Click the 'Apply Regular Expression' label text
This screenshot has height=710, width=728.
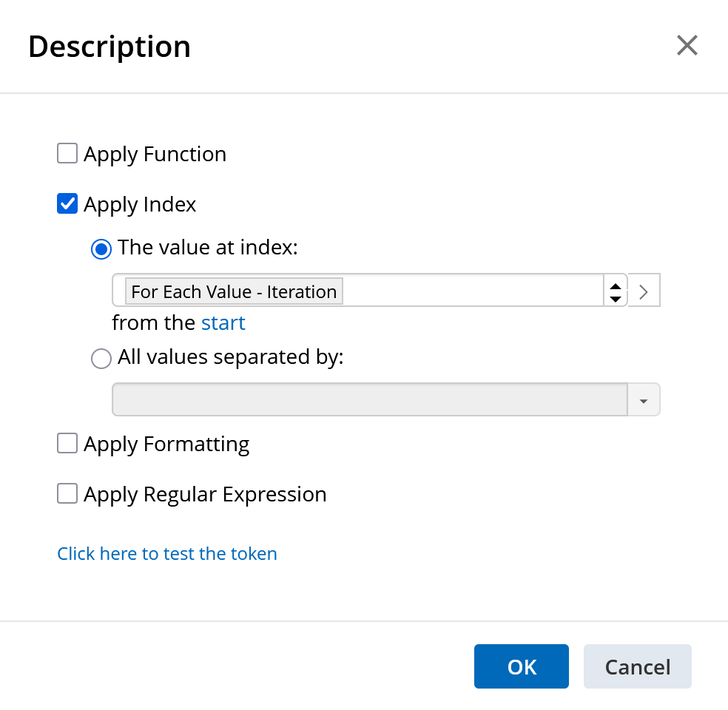tap(205, 494)
